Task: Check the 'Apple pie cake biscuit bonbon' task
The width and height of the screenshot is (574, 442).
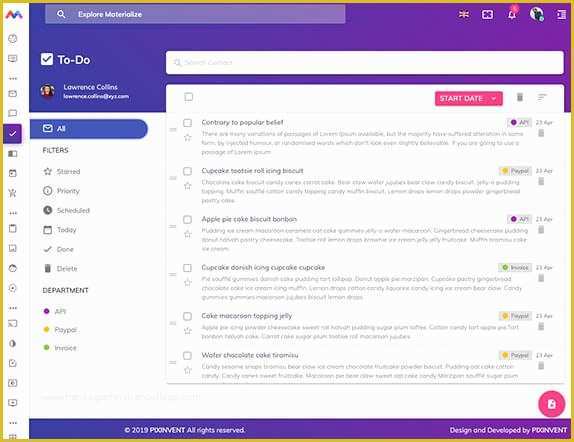Action: click(187, 219)
